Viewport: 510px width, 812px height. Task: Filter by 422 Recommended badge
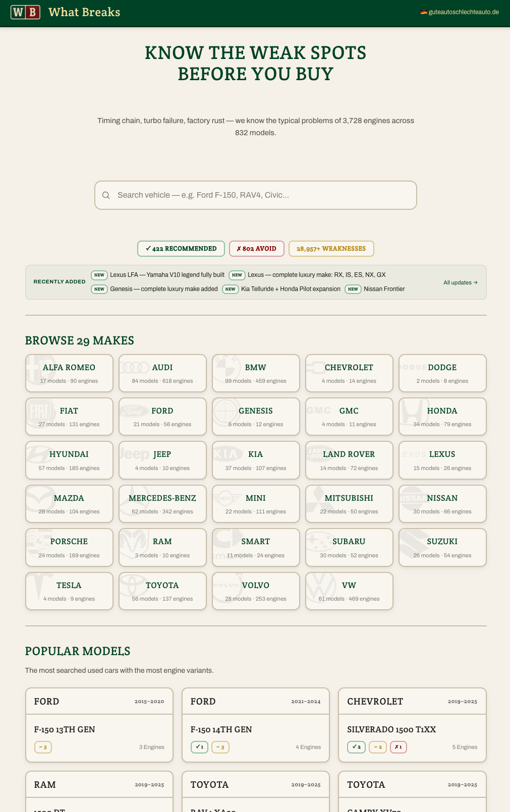(x=181, y=249)
